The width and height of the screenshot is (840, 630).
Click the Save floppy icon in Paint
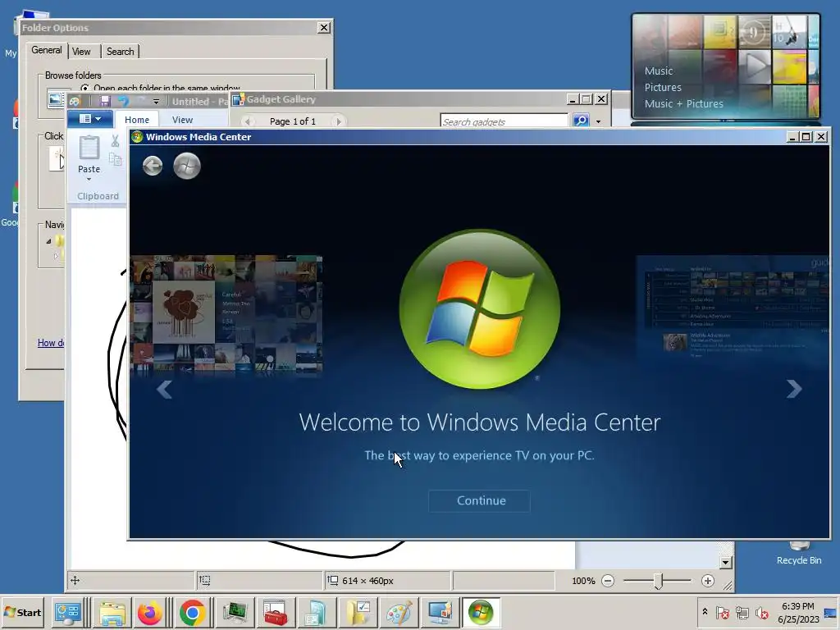point(105,101)
